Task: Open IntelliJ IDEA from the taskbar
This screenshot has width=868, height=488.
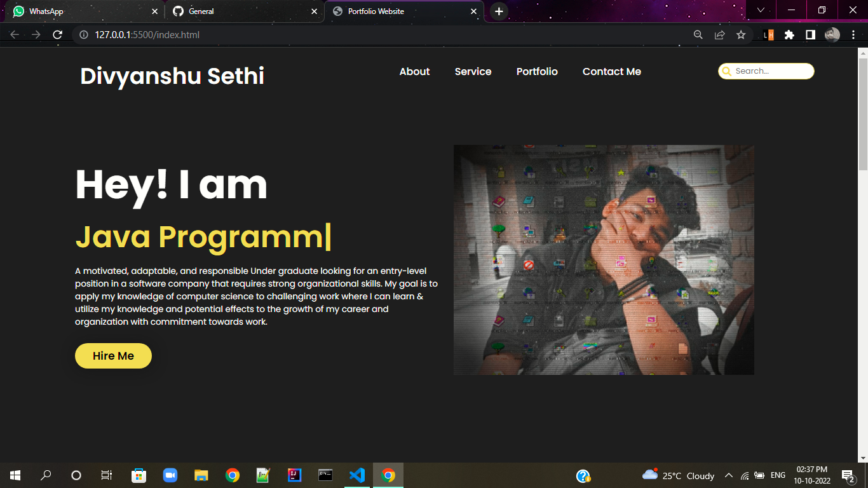Action: tap(294, 475)
